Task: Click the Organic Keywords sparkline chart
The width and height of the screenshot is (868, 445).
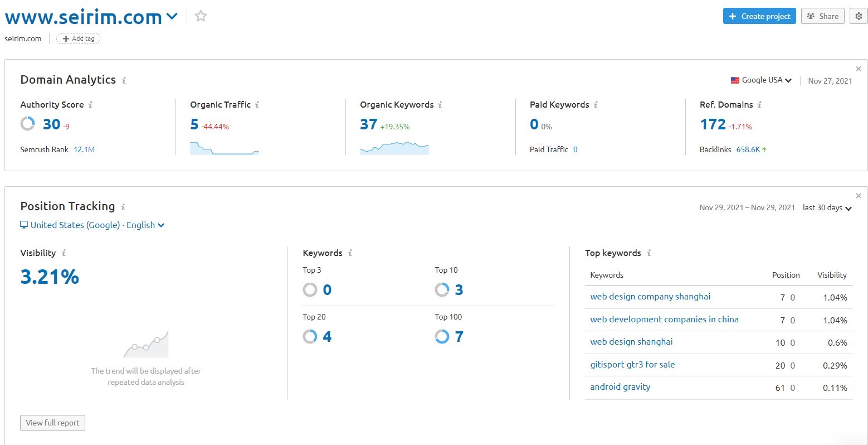Action: point(394,148)
